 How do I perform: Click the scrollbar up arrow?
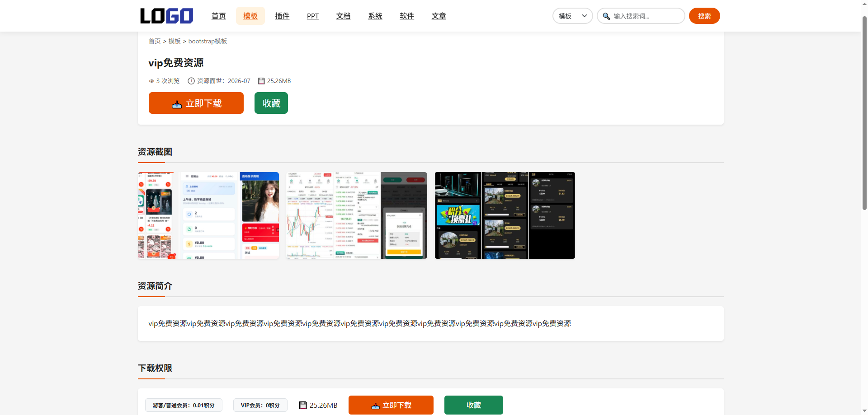864,3
